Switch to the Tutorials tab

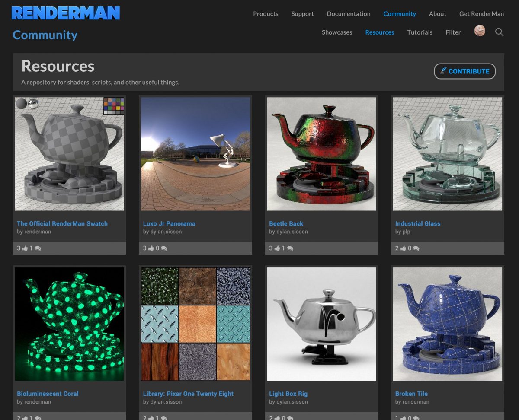click(x=420, y=32)
